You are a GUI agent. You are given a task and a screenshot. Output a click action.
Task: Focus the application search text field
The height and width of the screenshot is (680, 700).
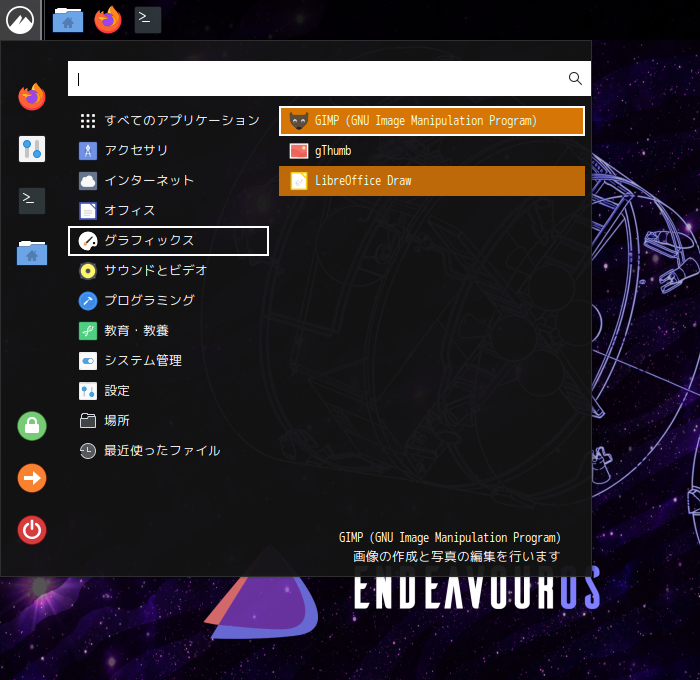pyautogui.click(x=329, y=79)
